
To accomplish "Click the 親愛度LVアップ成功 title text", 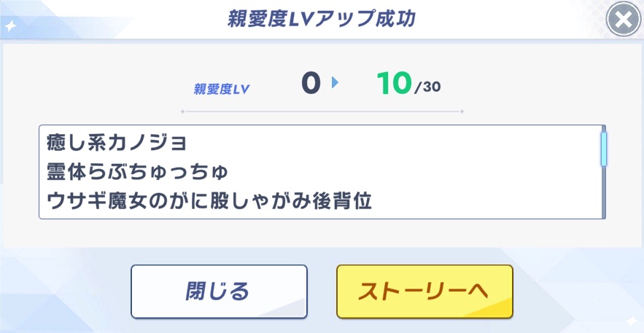I will 321,20.
